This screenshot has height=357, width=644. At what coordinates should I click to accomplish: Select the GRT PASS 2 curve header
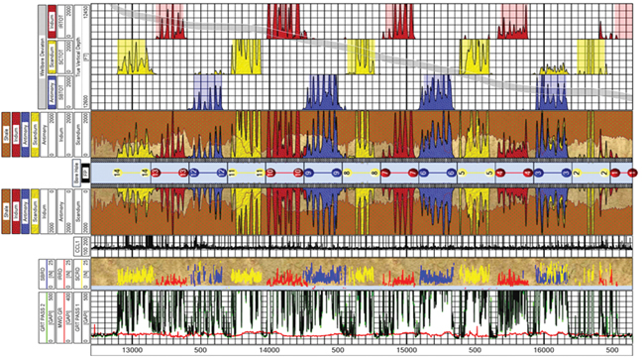point(47,317)
